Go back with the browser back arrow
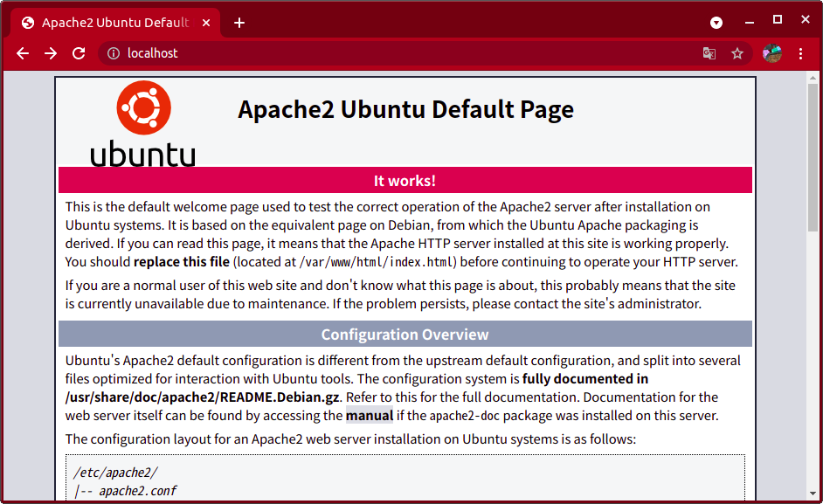The height and width of the screenshot is (504, 823). click(x=23, y=53)
